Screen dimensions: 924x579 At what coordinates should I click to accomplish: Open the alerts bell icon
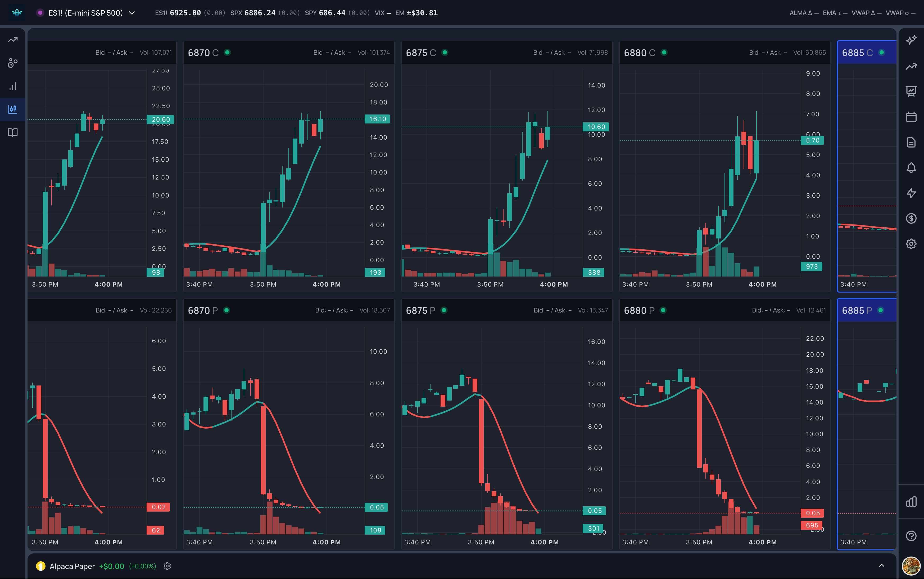click(x=911, y=168)
